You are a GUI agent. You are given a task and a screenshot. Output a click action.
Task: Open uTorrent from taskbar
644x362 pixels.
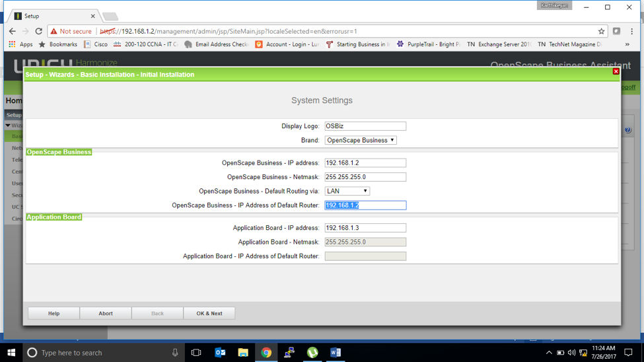coord(312,353)
